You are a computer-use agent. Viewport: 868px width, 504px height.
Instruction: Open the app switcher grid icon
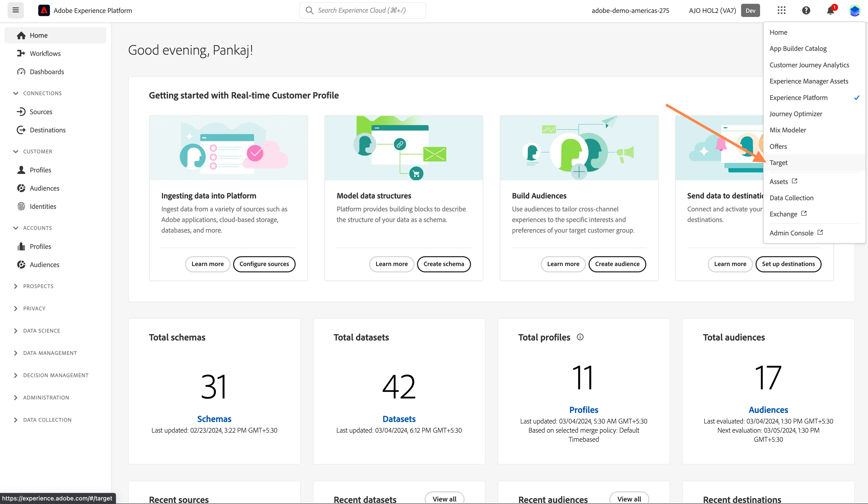coord(782,10)
